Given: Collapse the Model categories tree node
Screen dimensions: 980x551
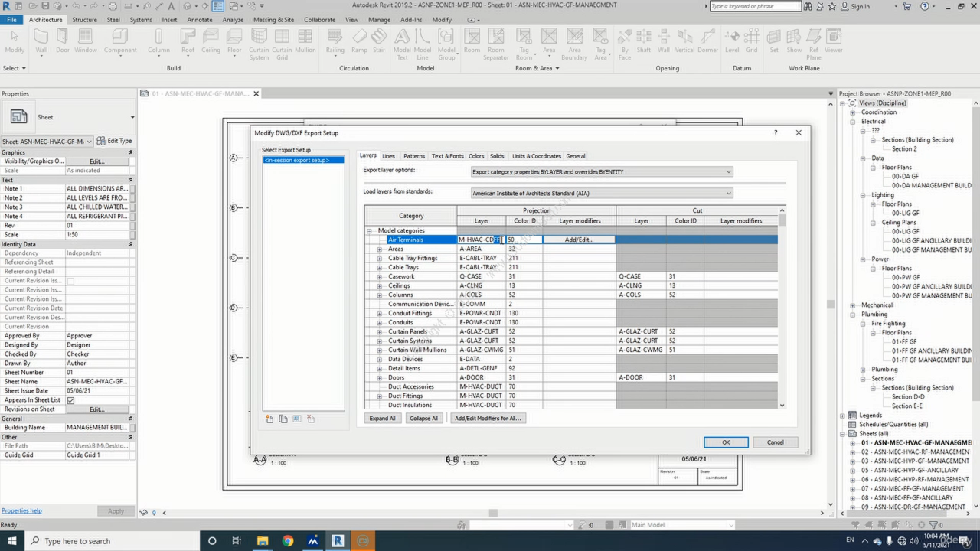Looking at the screenshot, I should tap(369, 231).
